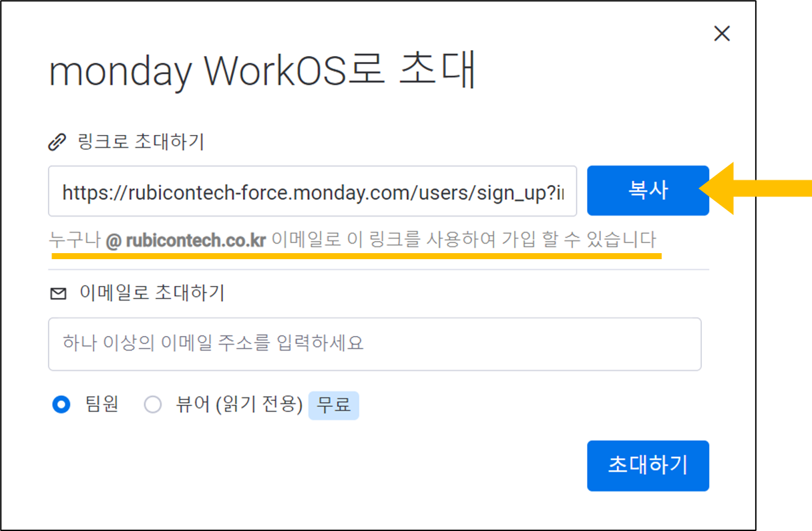The image size is (812, 531).
Task: Click the 팀원 label text
Action: [101, 405]
